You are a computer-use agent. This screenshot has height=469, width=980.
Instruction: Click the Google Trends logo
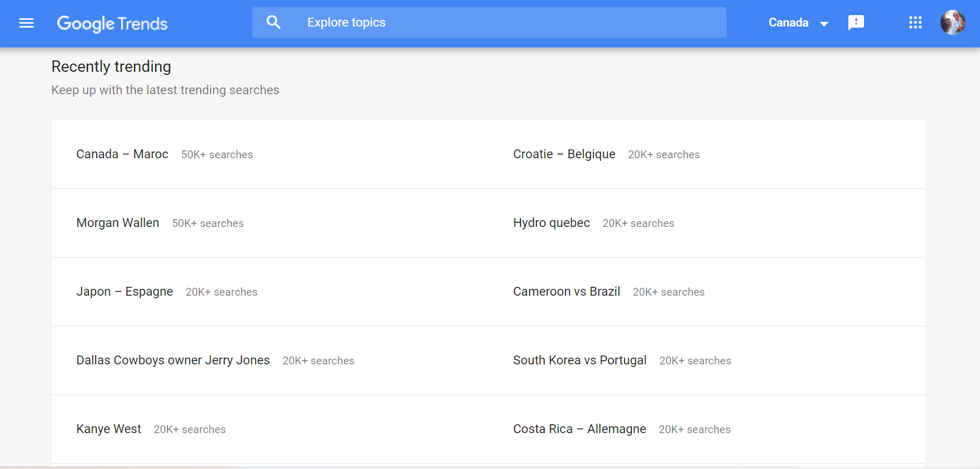point(112,23)
